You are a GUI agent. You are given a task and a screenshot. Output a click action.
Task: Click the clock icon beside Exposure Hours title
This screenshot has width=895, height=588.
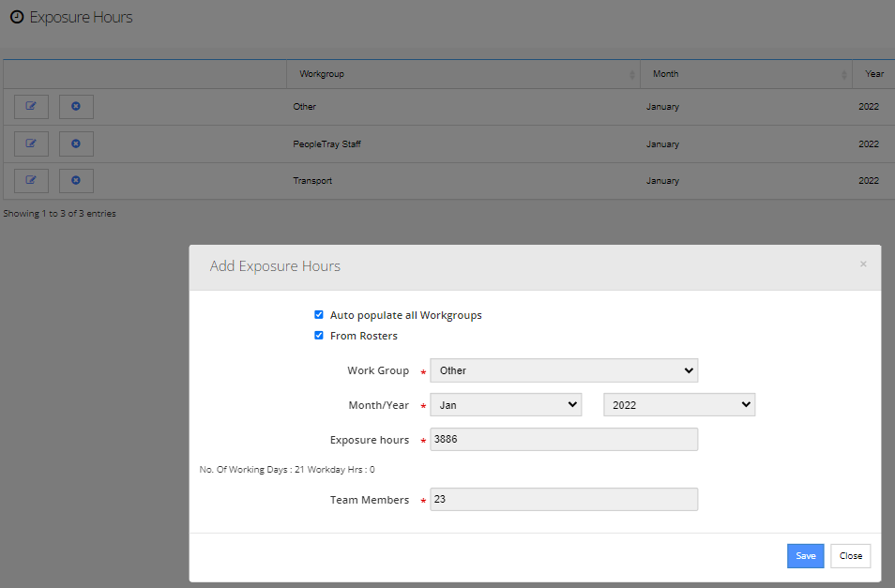17,17
